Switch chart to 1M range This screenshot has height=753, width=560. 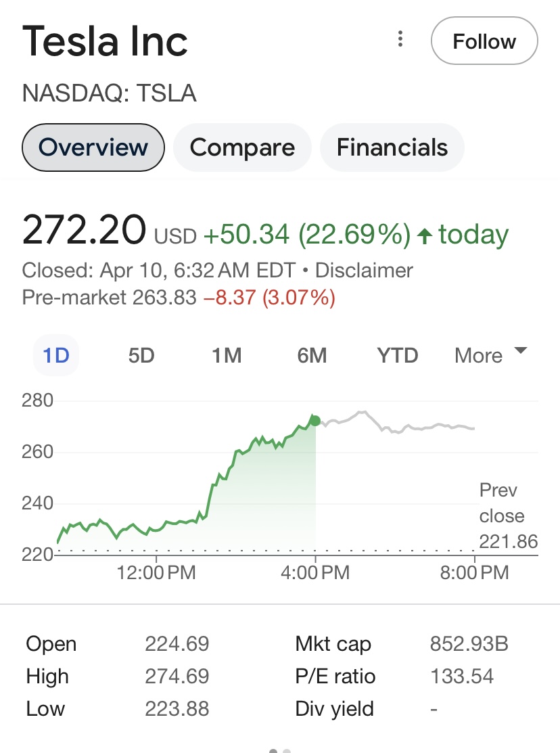click(x=227, y=355)
